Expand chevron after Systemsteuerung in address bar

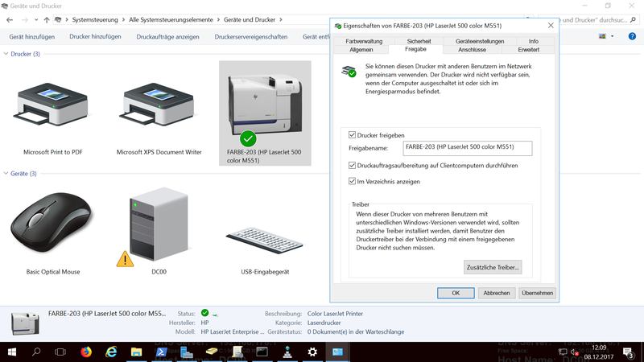[123, 19]
